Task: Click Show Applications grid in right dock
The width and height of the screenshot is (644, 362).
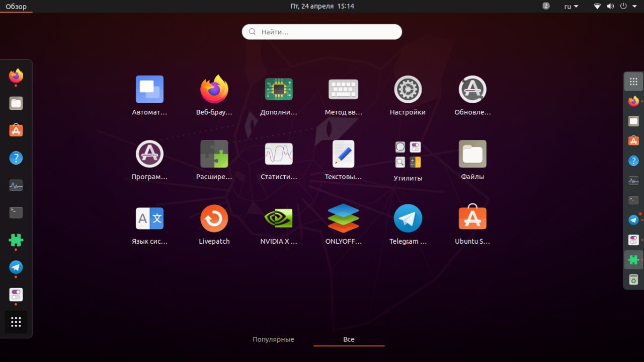Action: 633,82
